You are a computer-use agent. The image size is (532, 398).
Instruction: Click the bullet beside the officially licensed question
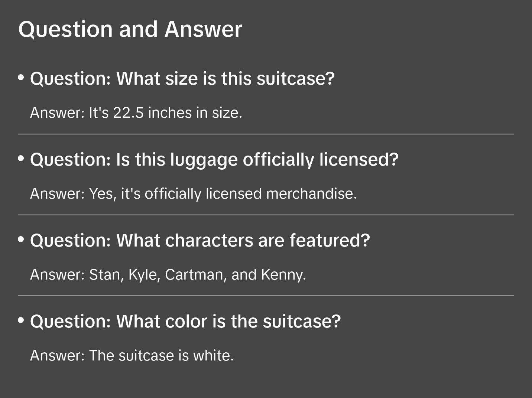coord(21,159)
